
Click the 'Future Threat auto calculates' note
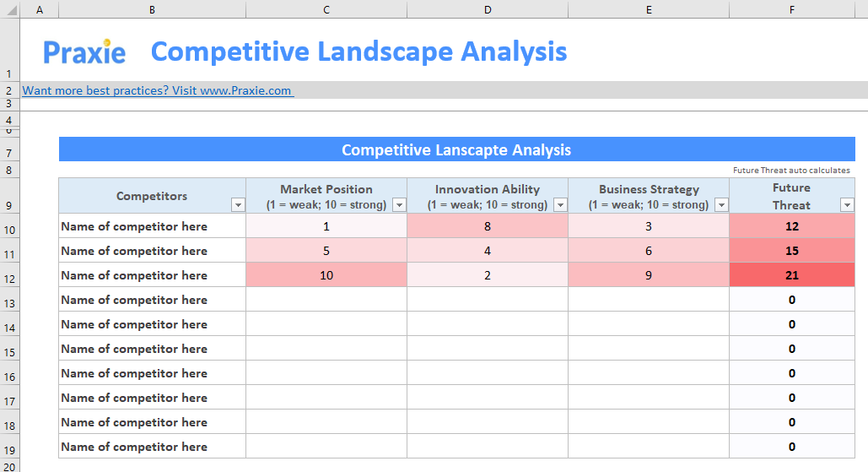(791, 170)
